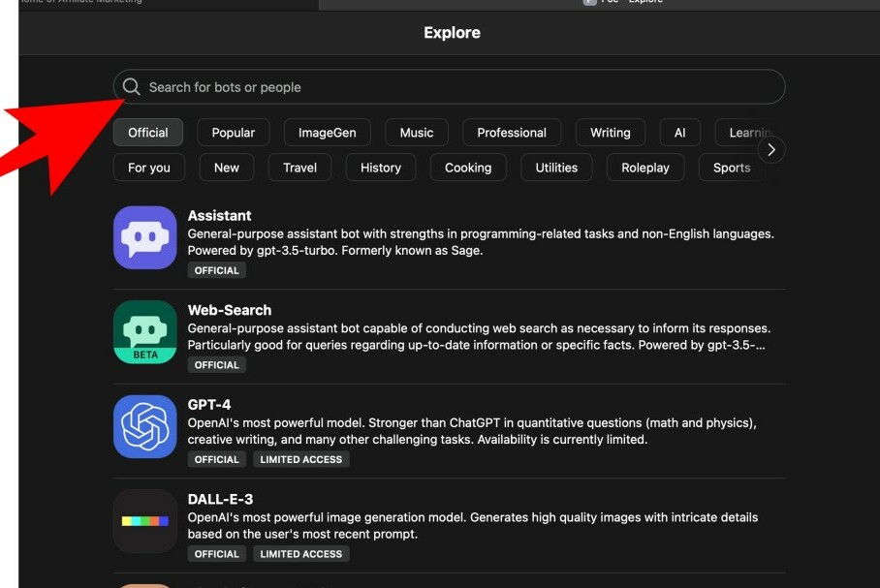Select the GPT-4 bot icon
The width and height of the screenshot is (880, 588).
point(145,426)
